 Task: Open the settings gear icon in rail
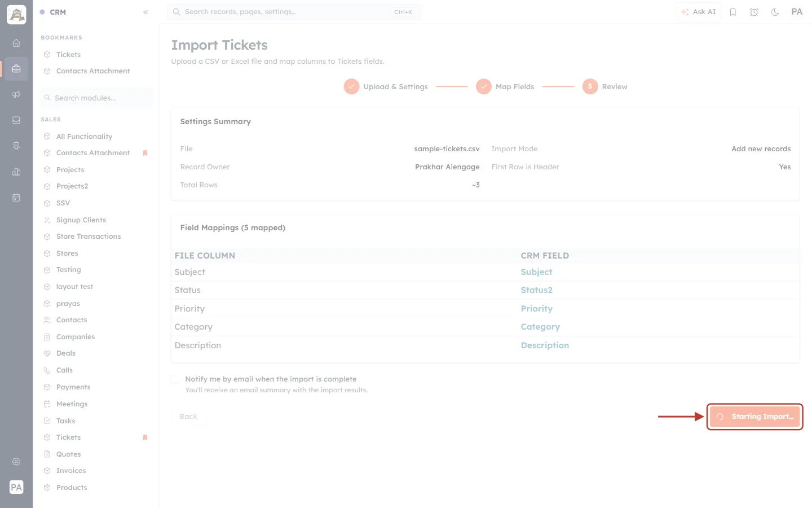coord(16,462)
